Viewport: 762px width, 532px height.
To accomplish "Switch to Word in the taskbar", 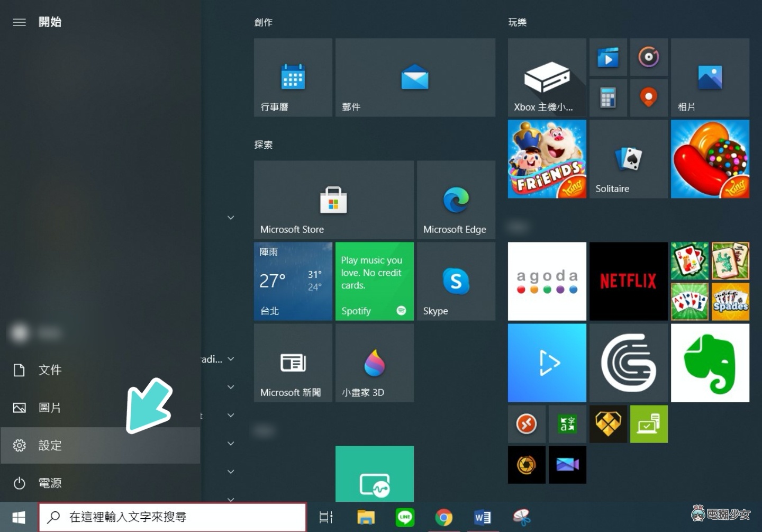I will coord(483,517).
